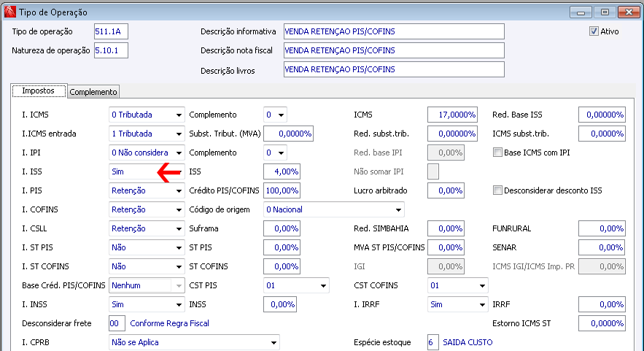
Task: Click the Suframa percentage field
Action: pyautogui.click(x=282, y=228)
